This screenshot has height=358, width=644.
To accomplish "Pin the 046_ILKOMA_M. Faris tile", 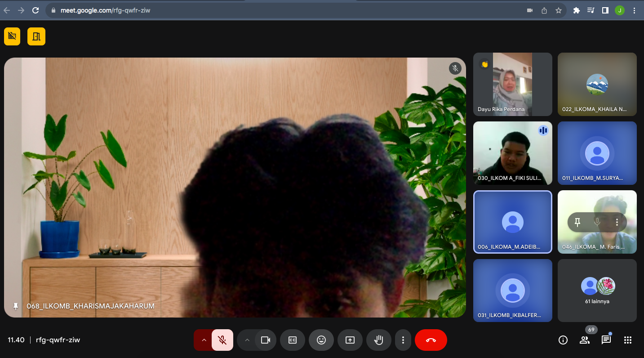I will tap(577, 222).
